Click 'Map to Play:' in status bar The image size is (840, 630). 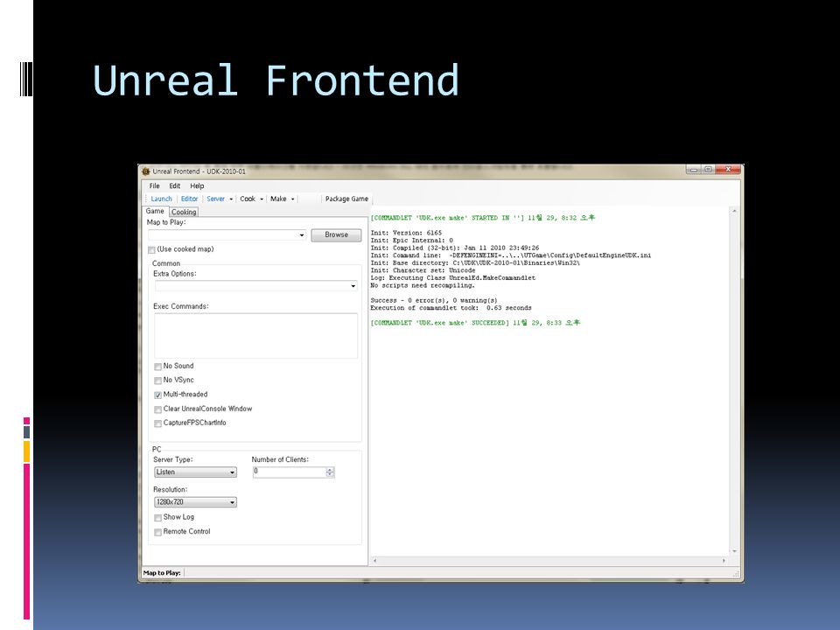(x=162, y=572)
